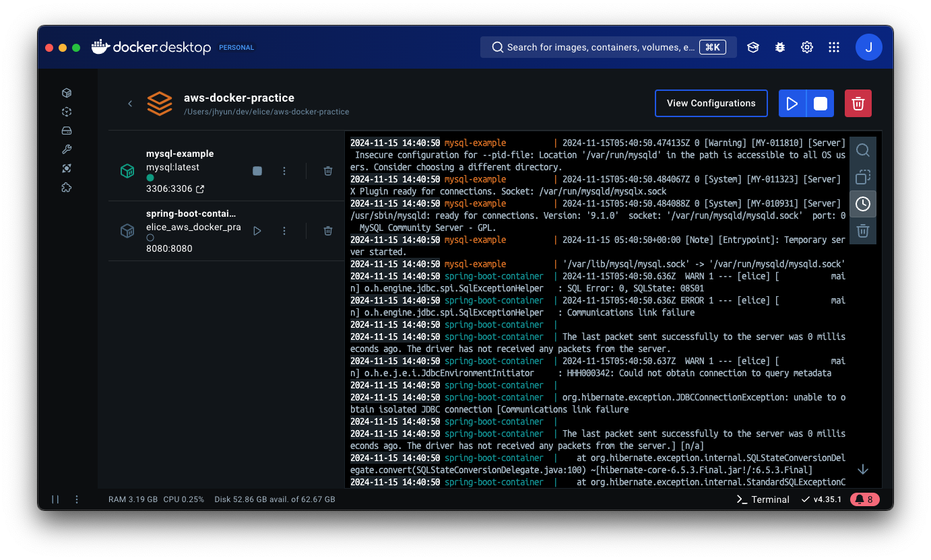Clear logs with trash icon
The height and width of the screenshot is (560, 931).
point(863,231)
